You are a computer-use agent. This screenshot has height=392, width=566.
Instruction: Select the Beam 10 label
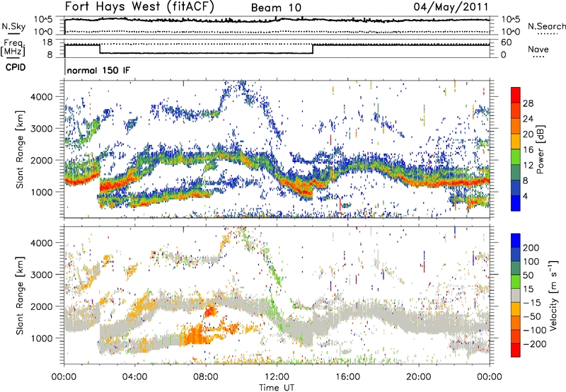tap(276, 7)
